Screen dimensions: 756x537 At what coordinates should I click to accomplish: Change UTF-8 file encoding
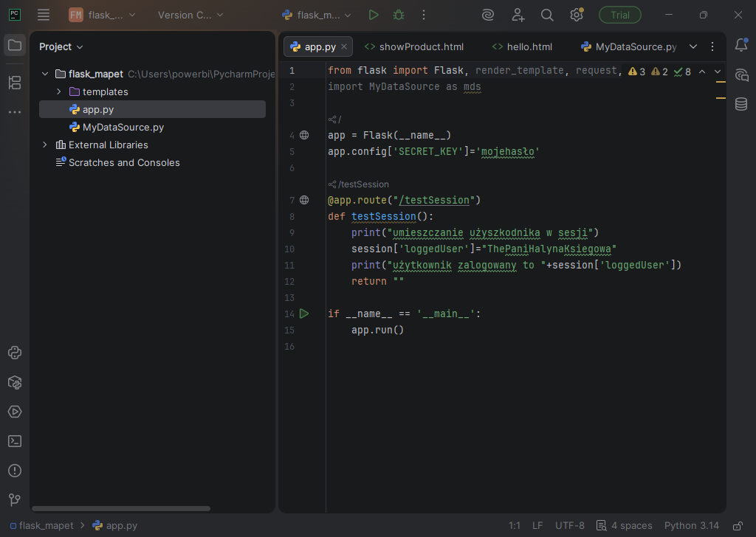click(x=569, y=525)
